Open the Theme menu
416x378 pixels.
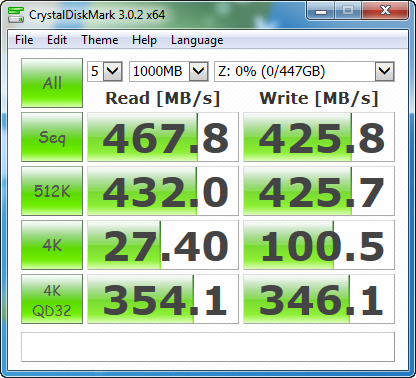pyautogui.click(x=100, y=40)
